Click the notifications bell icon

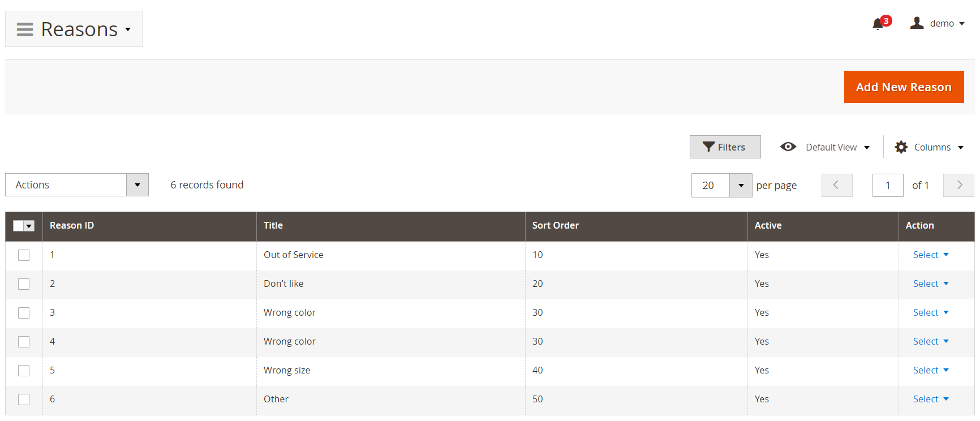pos(878,24)
